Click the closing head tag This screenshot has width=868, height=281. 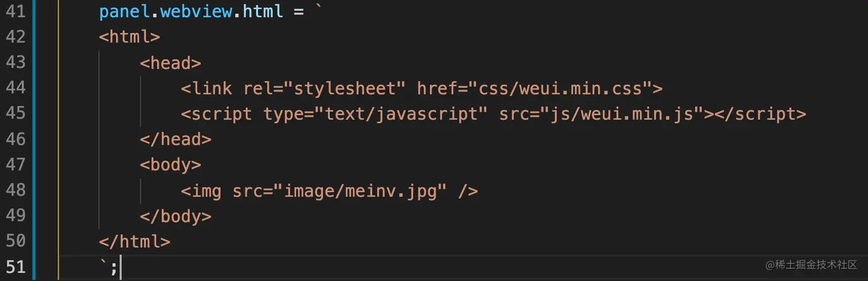(176, 139)
